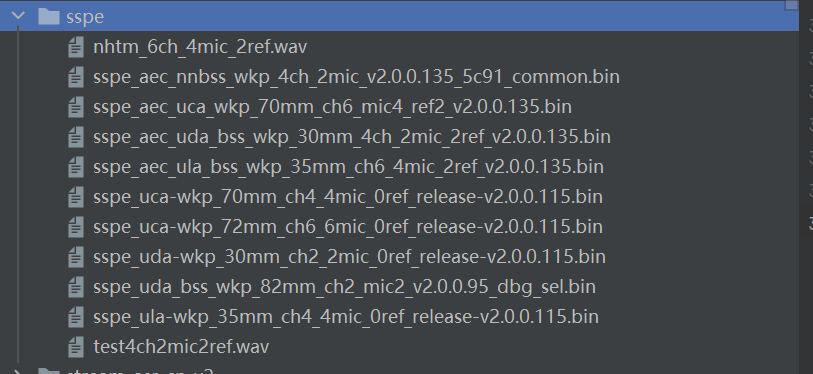Select sspe_aec_ula_bss_wkp_35mm_ch6 file
The image size is (813, 374).
348,167
